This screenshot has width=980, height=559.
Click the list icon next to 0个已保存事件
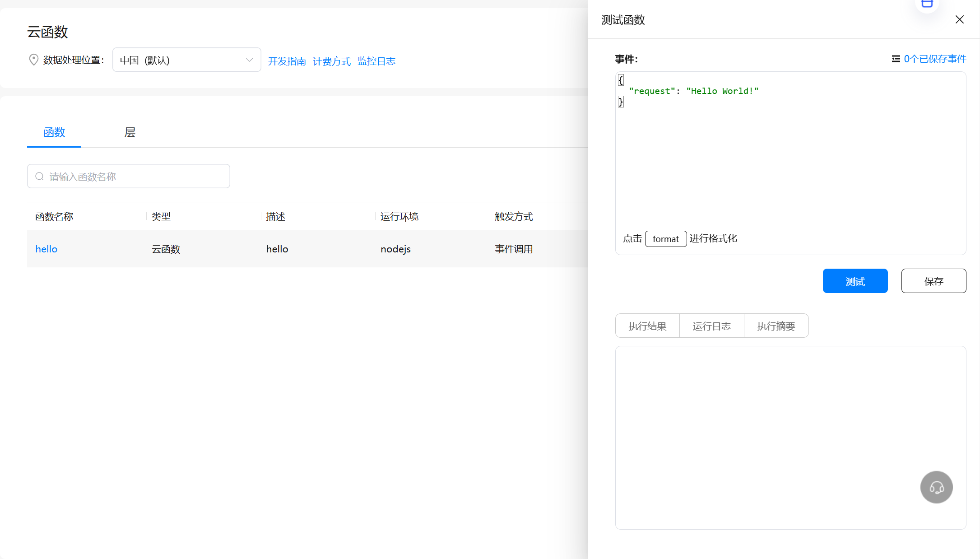point(896,59)
